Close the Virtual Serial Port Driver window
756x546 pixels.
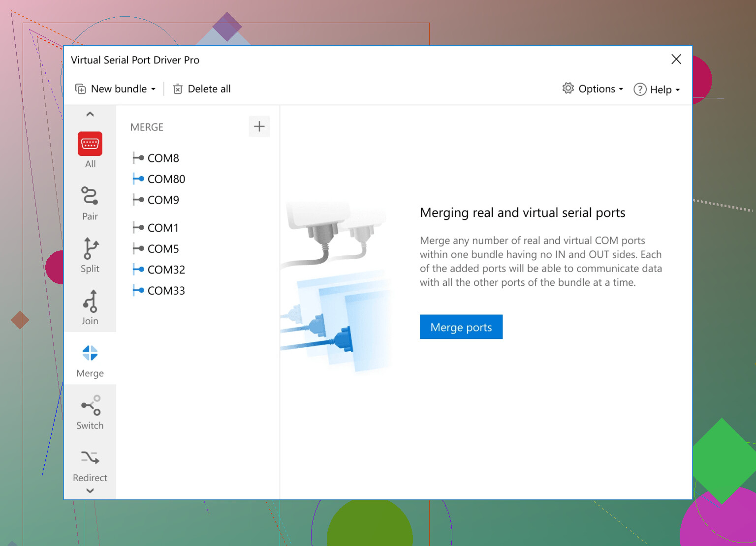point(676,60)
